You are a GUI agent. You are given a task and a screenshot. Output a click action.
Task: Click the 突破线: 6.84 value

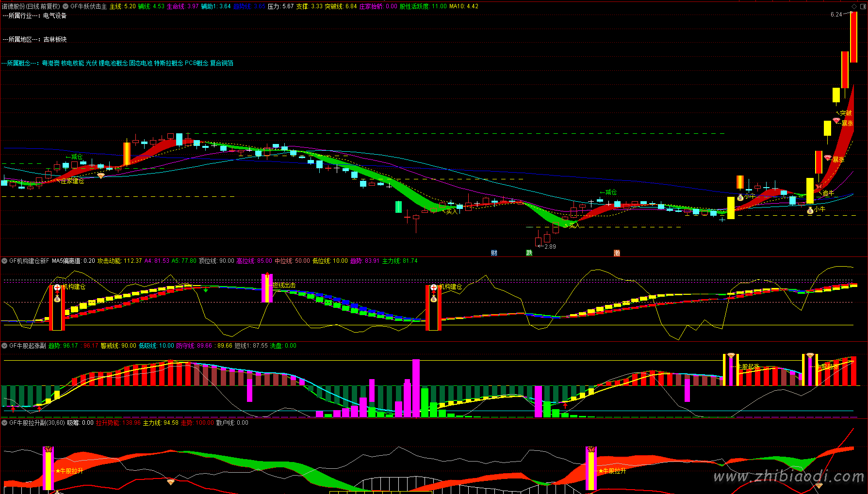(341, 6)
